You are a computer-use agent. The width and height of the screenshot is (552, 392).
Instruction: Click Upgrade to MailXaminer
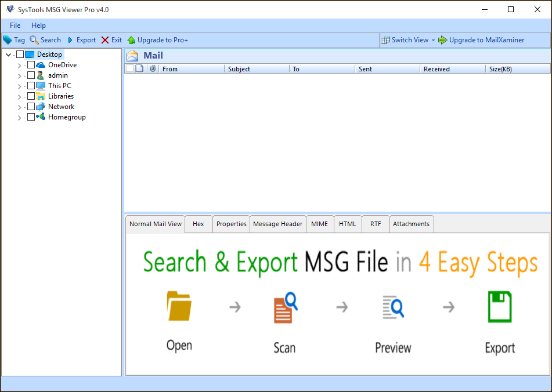pyautogui.click(x=481, y=40)
